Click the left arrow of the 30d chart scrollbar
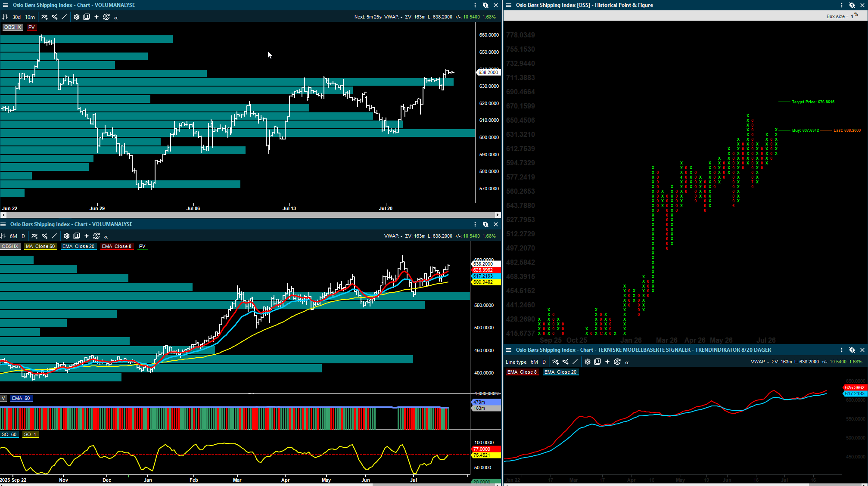The height and width of the screenshot is (486, 868). [x=3, y=215]
